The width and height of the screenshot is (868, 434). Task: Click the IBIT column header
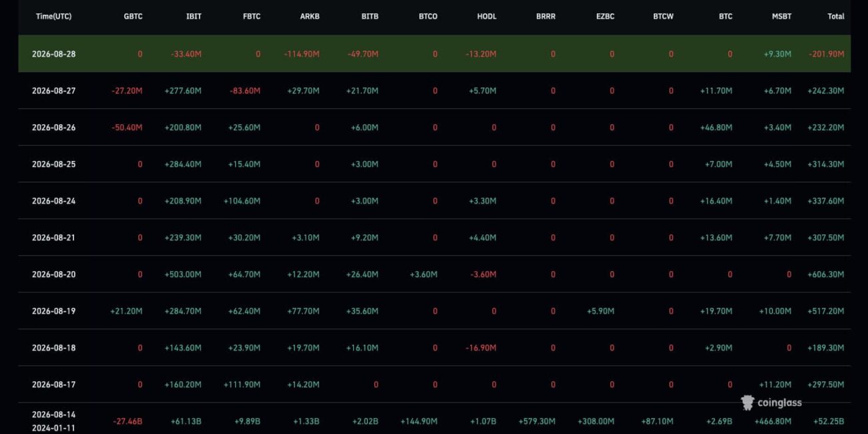point(194,16)
